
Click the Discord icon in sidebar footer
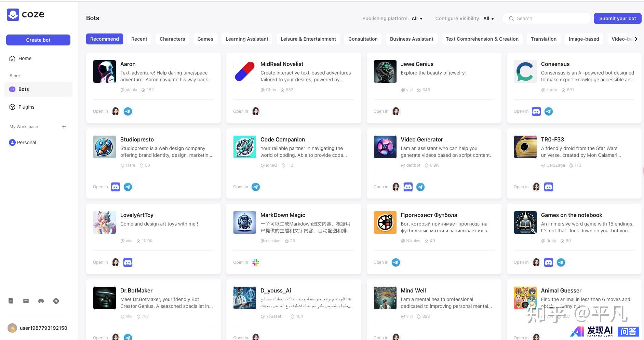click(x=41, y=301)
